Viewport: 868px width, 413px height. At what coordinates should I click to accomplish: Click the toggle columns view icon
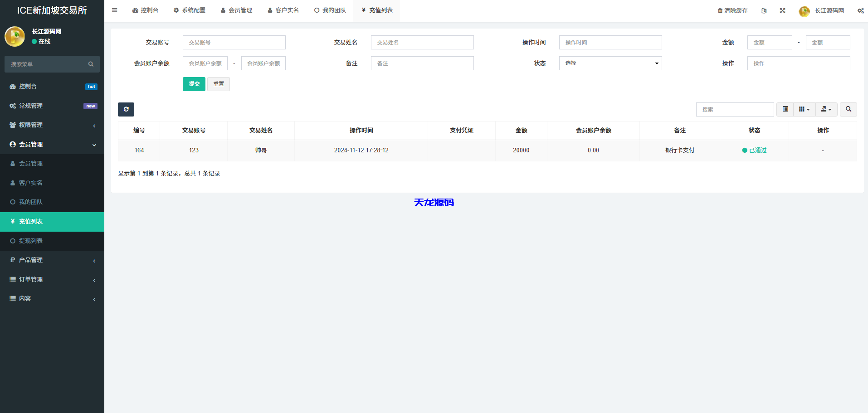(x=804, y=109)
